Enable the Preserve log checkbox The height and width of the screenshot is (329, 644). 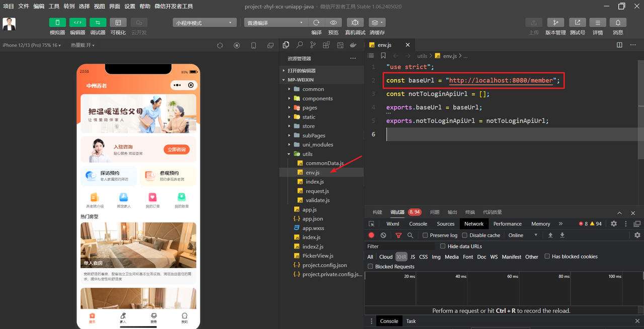[x=425, y=235]
